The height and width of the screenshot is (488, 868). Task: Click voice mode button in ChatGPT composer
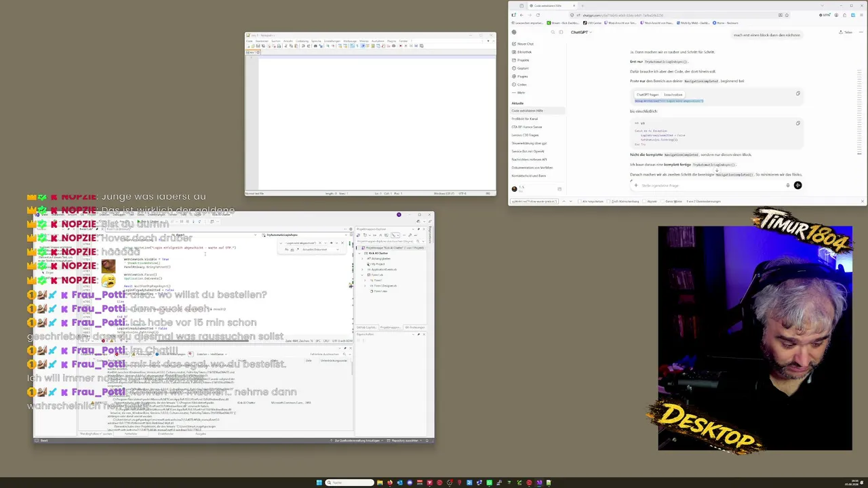pos(797,185)
